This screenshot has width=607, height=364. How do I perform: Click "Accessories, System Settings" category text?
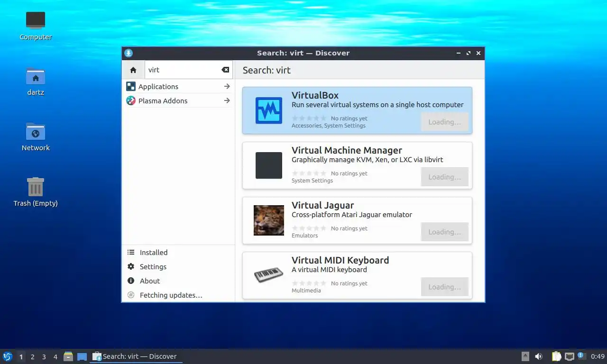(x=329, y=126)
